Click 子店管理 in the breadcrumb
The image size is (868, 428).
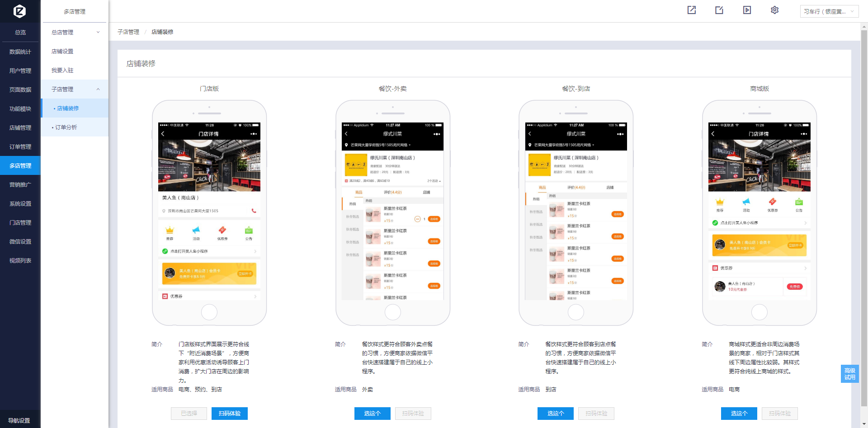(128, 32)
